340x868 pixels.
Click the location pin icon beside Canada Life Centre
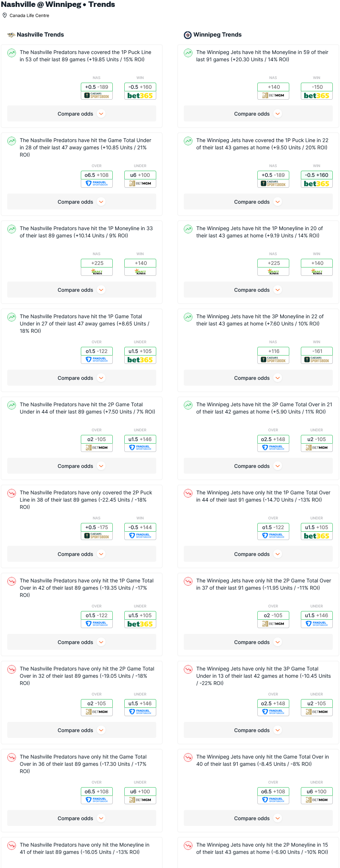tap(5, 16)
